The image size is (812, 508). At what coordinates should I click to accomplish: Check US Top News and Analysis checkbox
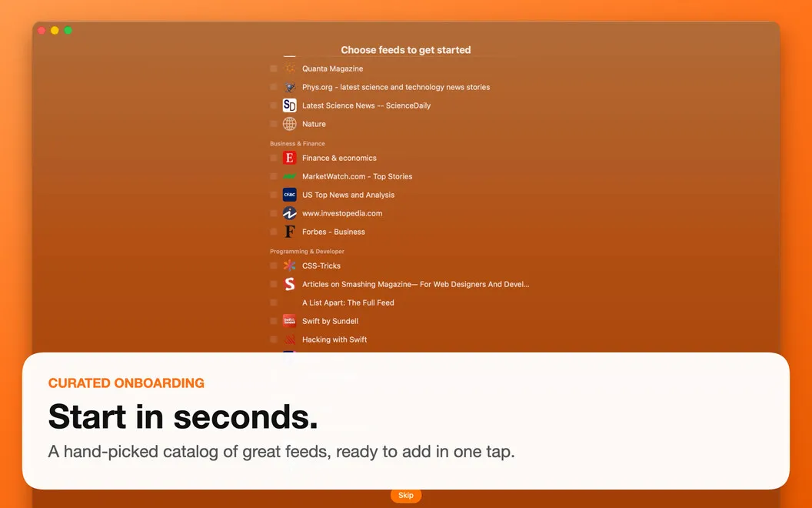point(274,195)
